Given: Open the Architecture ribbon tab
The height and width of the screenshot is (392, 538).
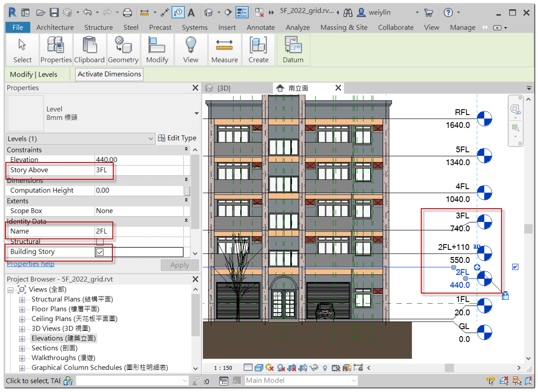Looking at the screenshot, I should tap(55, 28).
